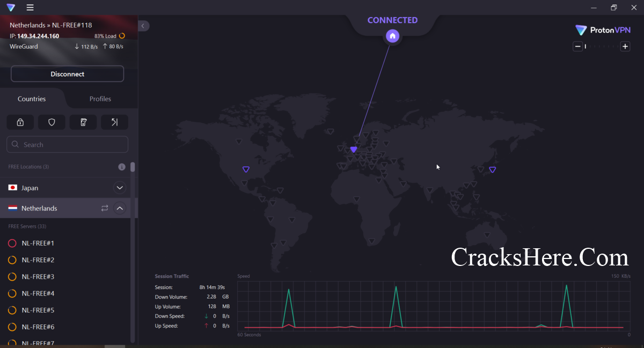Image resolution: width=644 pixels, height=348 pixels.
Task: Click the FREE Servers (33) header
Action: (x=27, y=226)
